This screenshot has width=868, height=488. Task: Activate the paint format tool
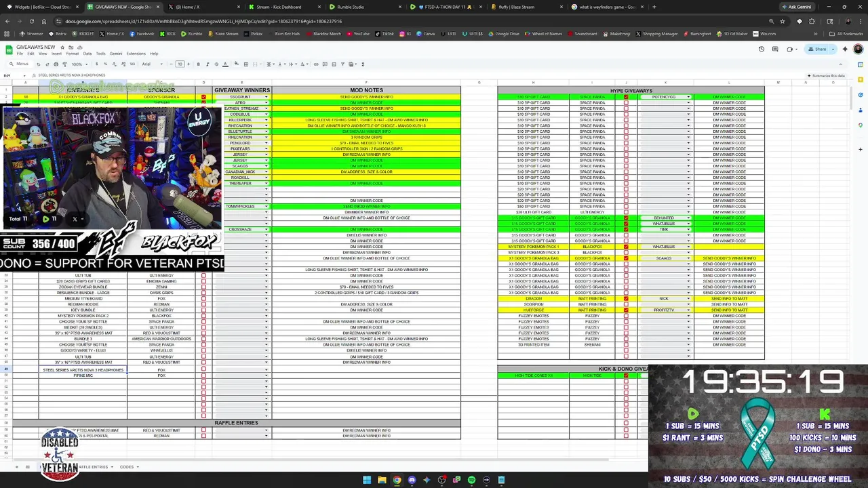(x=64, y=64)
